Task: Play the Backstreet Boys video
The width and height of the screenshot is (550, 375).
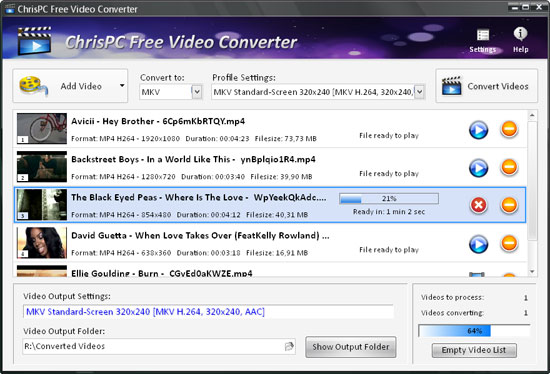Action: coord(478,168)
